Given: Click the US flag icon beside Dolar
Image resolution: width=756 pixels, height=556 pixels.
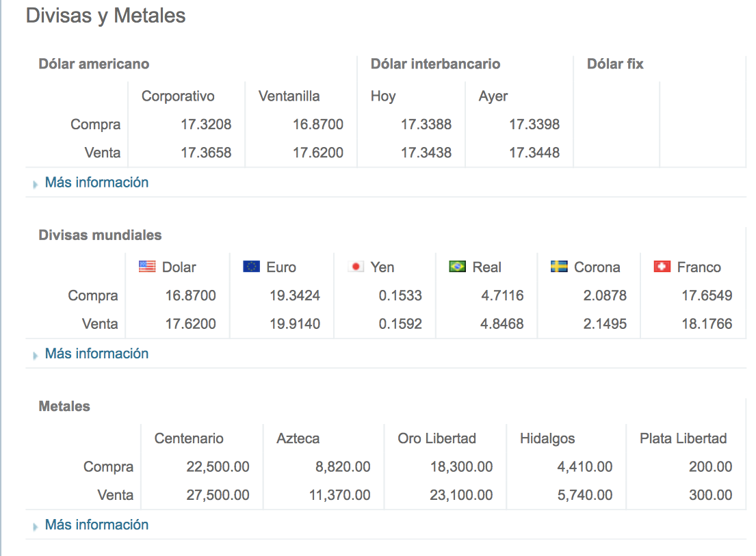Looking at the screenshot, I should click(147, 267).
